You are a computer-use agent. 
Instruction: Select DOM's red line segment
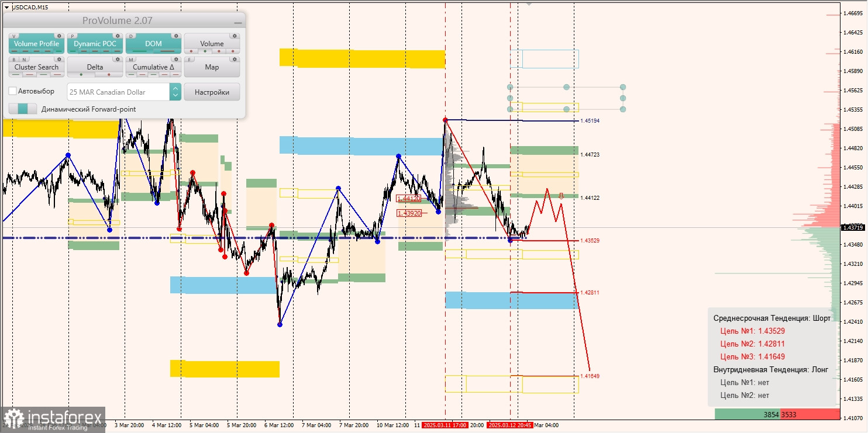(x=167, y=51)
